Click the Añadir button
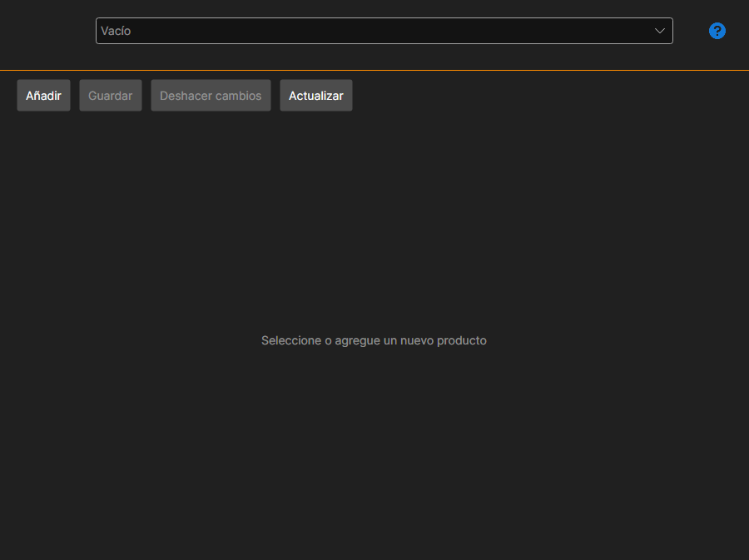 [43, 96]
